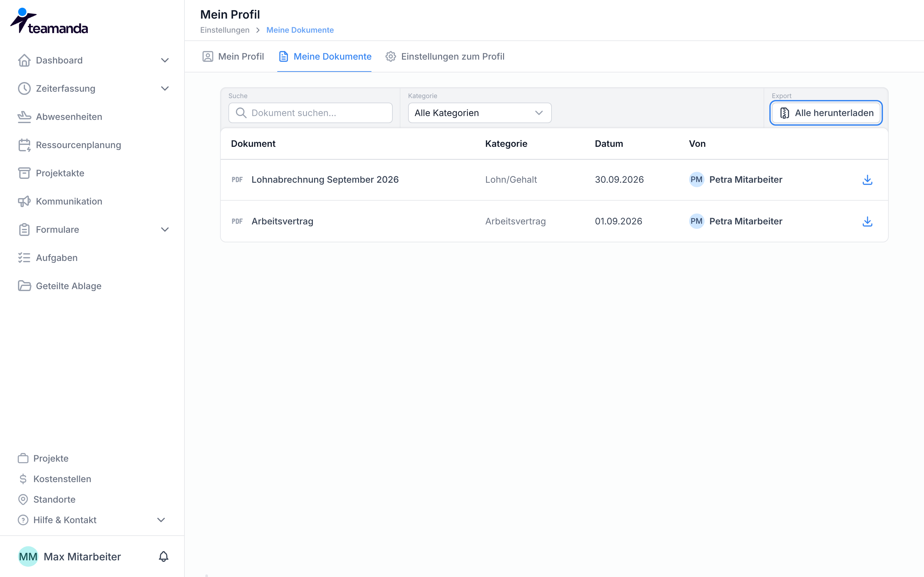The image size is (924, 577).
Task: Open Kommunikation megaphone icon
Action: 24,202
